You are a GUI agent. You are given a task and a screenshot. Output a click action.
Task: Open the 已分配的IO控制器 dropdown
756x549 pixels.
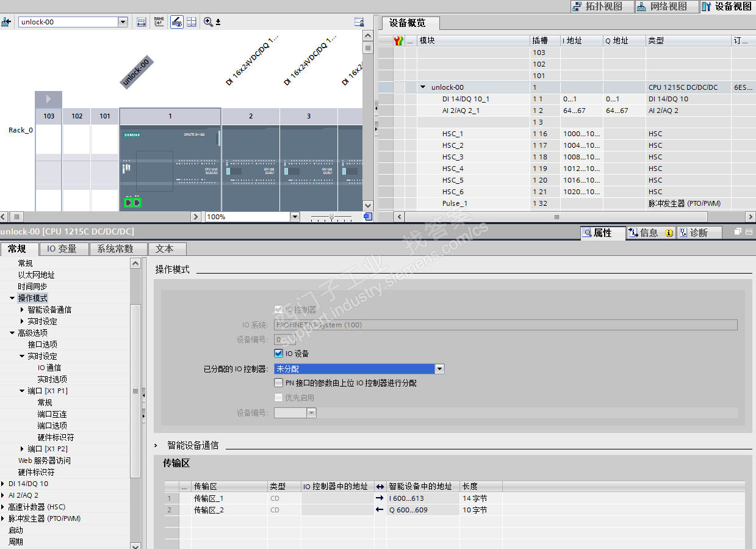(x=439, y=369)
